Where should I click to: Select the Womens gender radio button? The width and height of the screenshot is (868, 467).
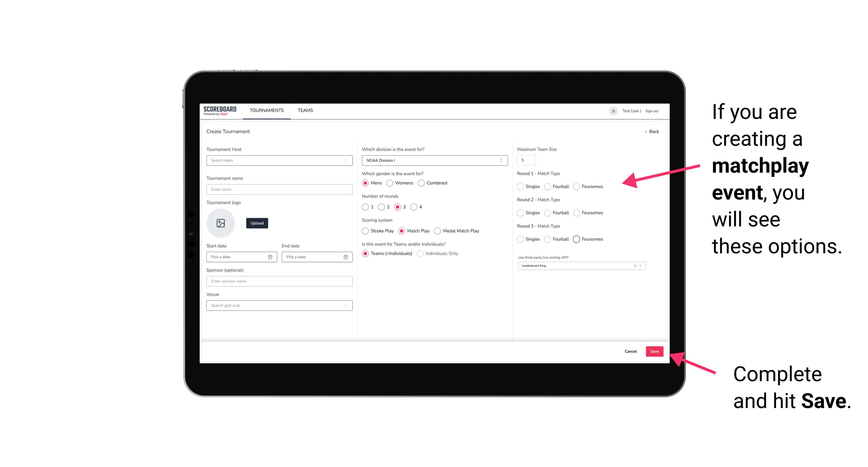pos(389,183)
